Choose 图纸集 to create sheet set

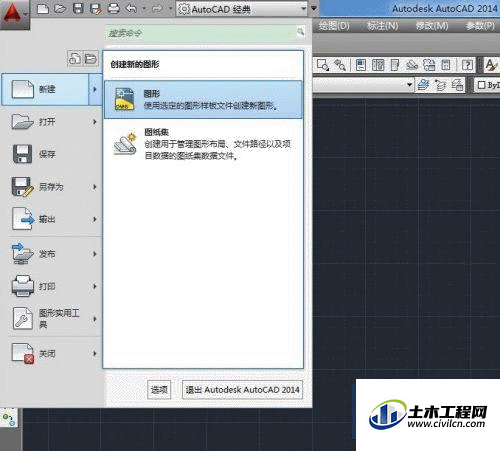tap(203, 144)
